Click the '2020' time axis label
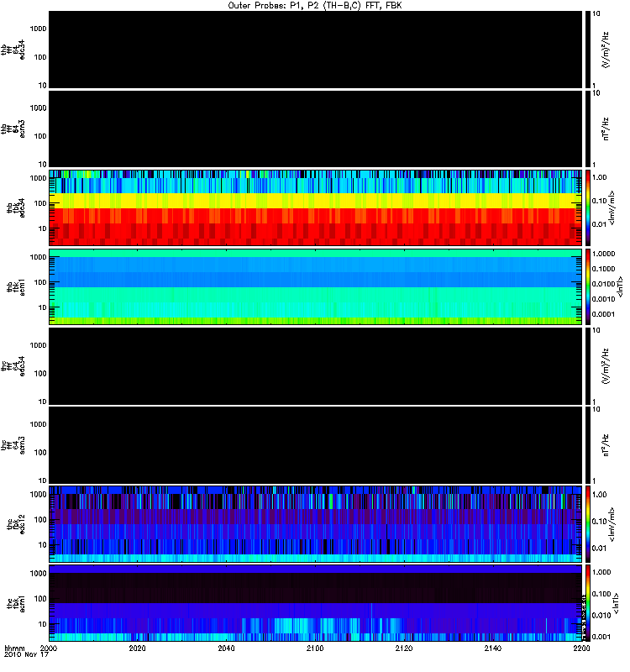The height and width of the screenshot is (672, 630). coord(137,648)
